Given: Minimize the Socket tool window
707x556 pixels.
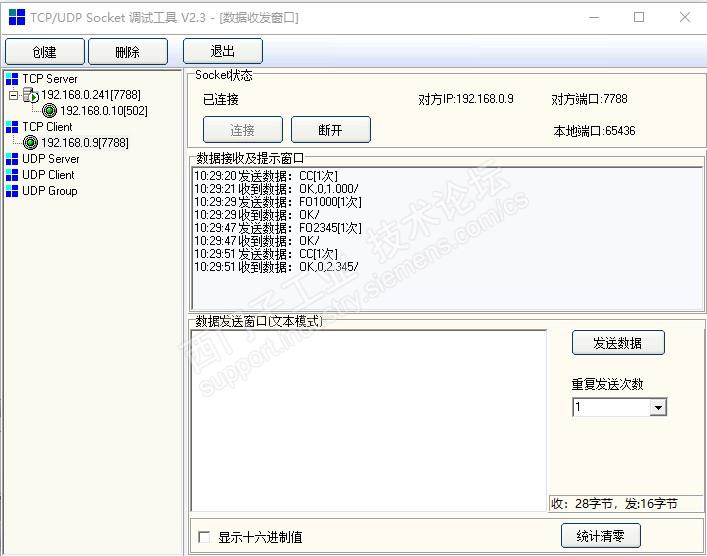Looking at the screenshot, I should pos(594,18).
